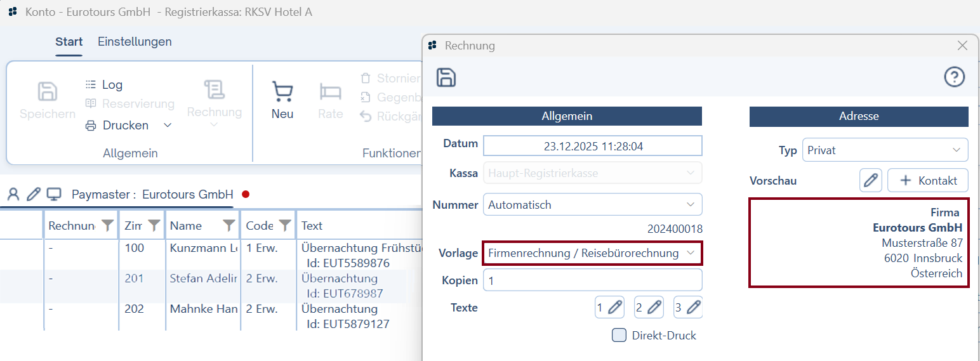The width and height of the screenshot is (980, 361).
Task: Click the invoice number 202400018
Action: [675, 229]
